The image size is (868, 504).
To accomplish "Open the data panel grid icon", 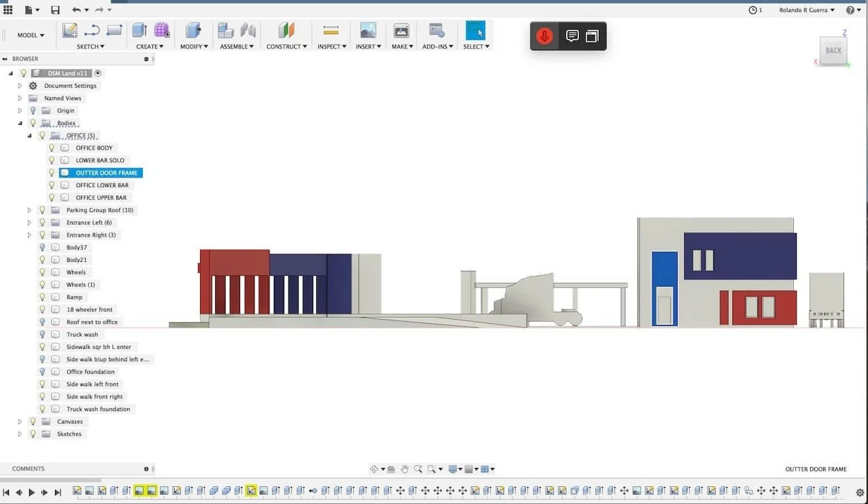I will point(8,10).
